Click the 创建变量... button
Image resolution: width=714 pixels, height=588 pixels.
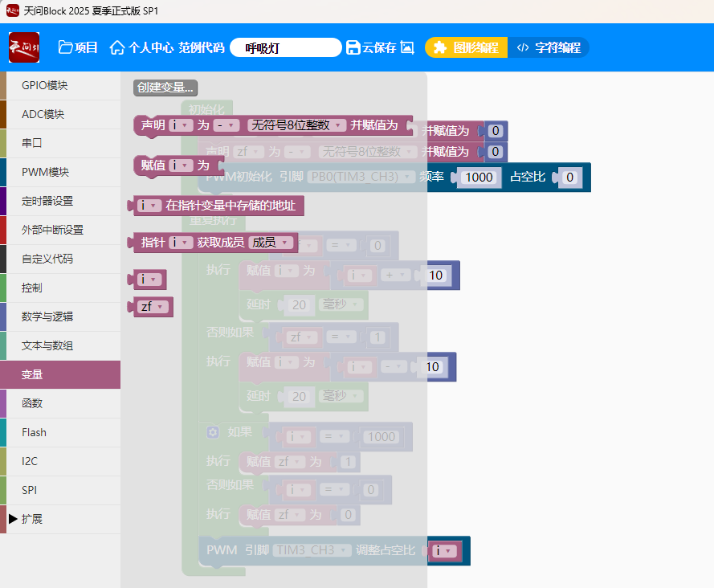click(165, 88)
